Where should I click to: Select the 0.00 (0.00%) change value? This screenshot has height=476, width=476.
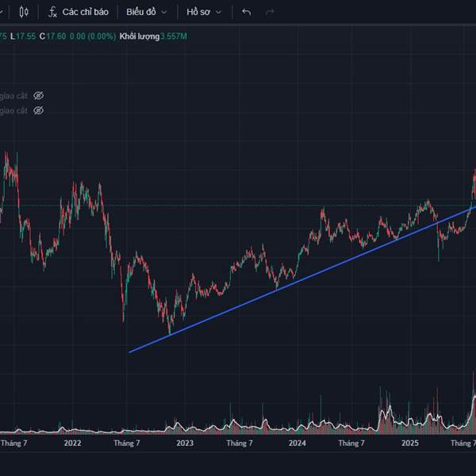[93, 36]
